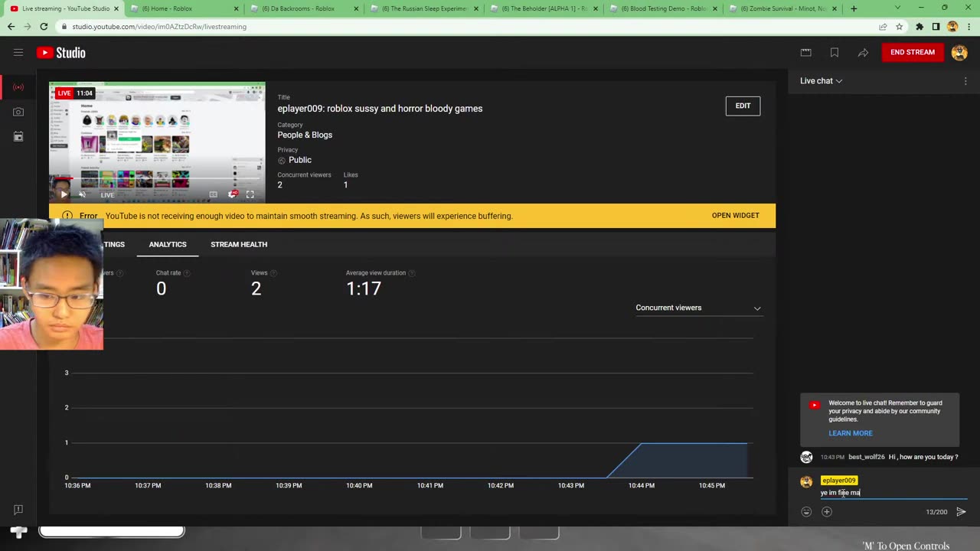Image resolution: width=980 pixels, height=551 pixels.
Task: Switch to the Stream Health tab
Action: [239, 244]
